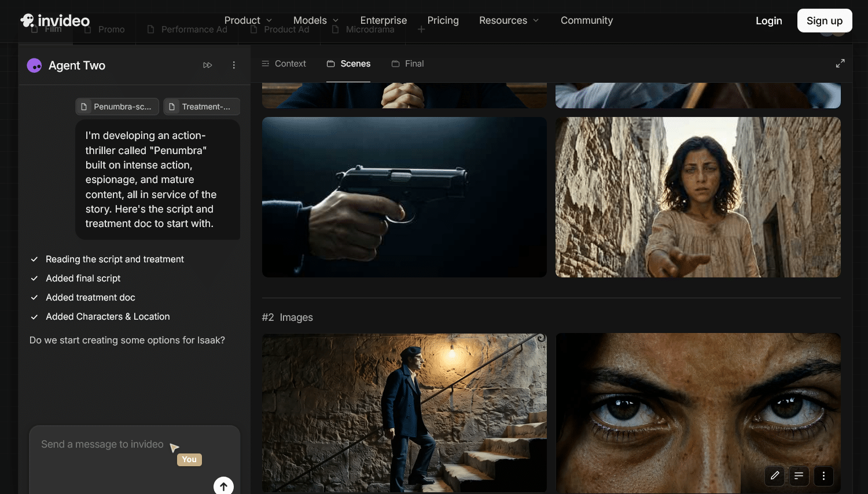Click the user message about "Penumbra"

[157, 180]
